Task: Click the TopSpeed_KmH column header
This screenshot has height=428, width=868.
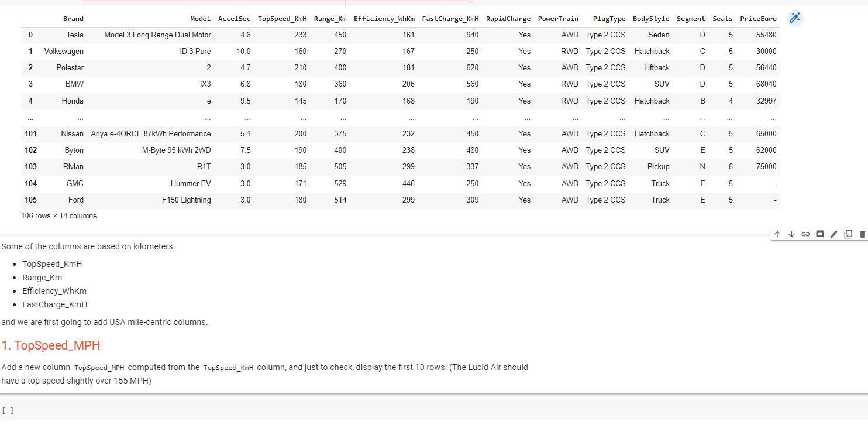Action: (283, 19)
